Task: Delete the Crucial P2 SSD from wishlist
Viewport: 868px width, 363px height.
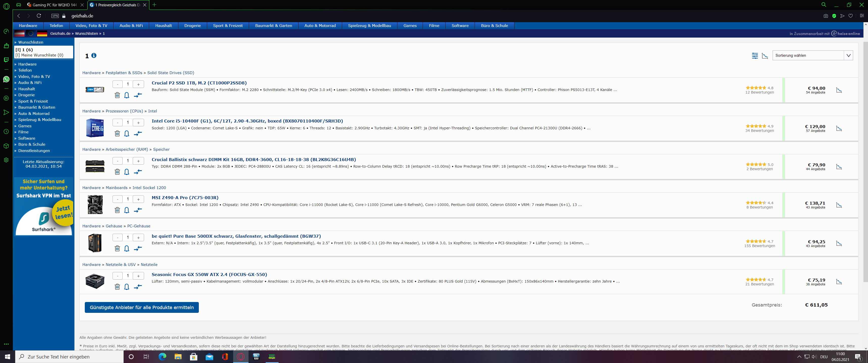Action: pyautogui.click(x=117, y=95)
